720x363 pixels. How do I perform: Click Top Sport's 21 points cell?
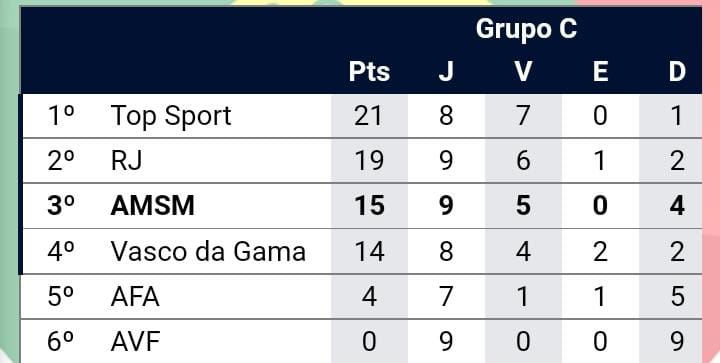[369, 116]
